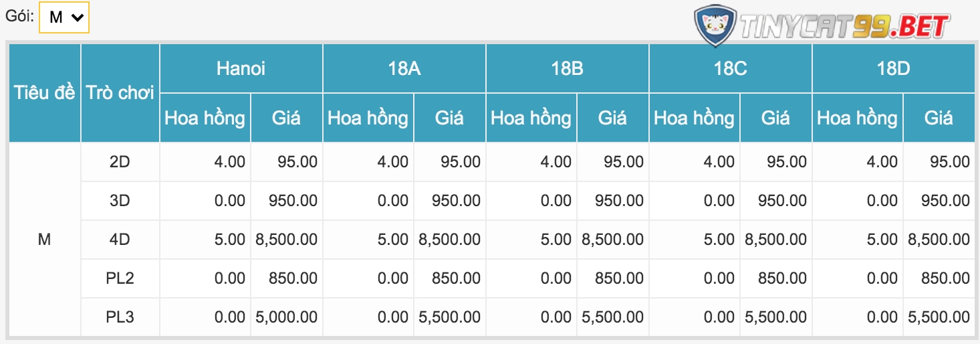Click Hanoi PL3 price 5,000.00
The height and width of the screenshot is (344, 980).
(286, 317)
